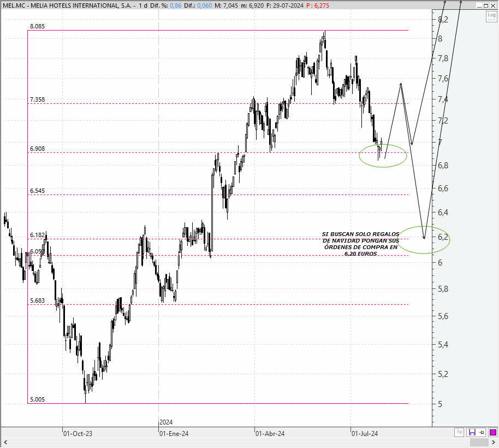Viewport: 499px width, 448px height.
Task: Click the 01-Oct-23 date axis label
Action: (x=78, y=434)
